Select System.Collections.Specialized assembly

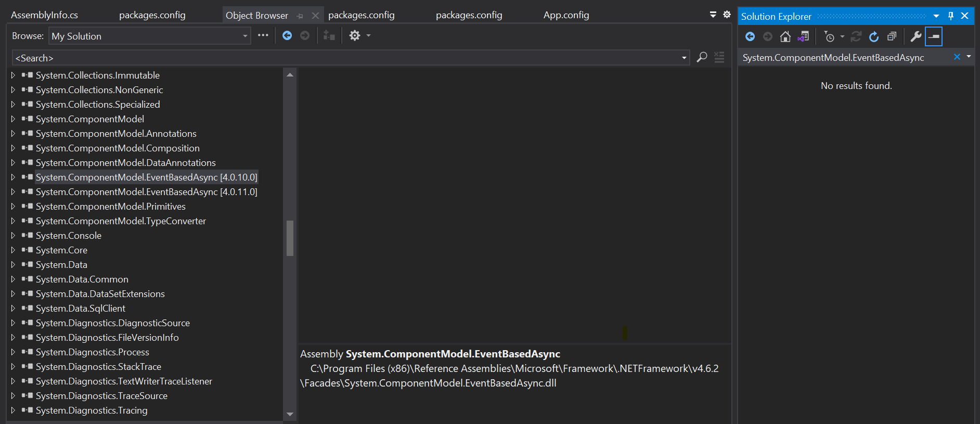(x=98, y=105)
